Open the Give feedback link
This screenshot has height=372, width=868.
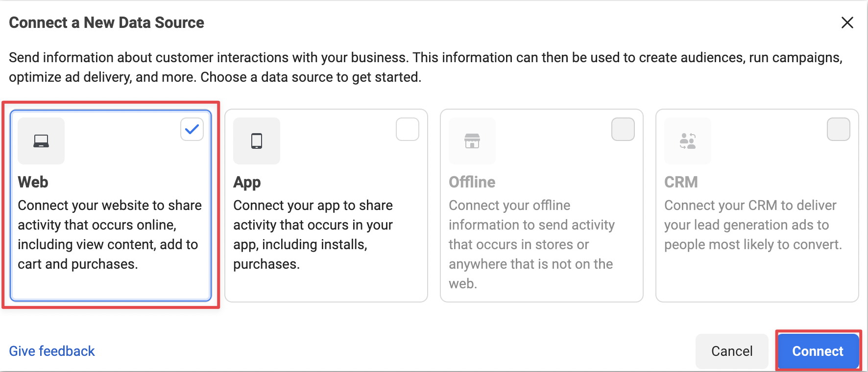pyautogui.click(x=52, y=351)
